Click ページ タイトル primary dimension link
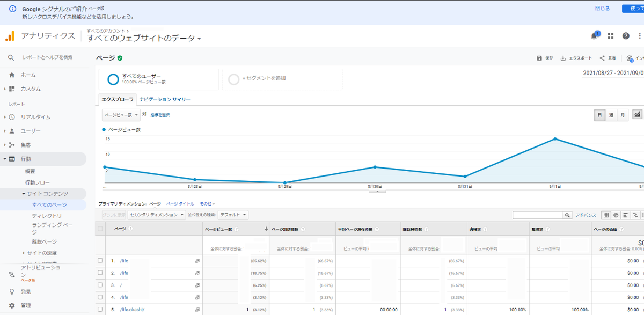Image resolution: width=644 pixels, height=315 pixels. click(x=180, y=204)
